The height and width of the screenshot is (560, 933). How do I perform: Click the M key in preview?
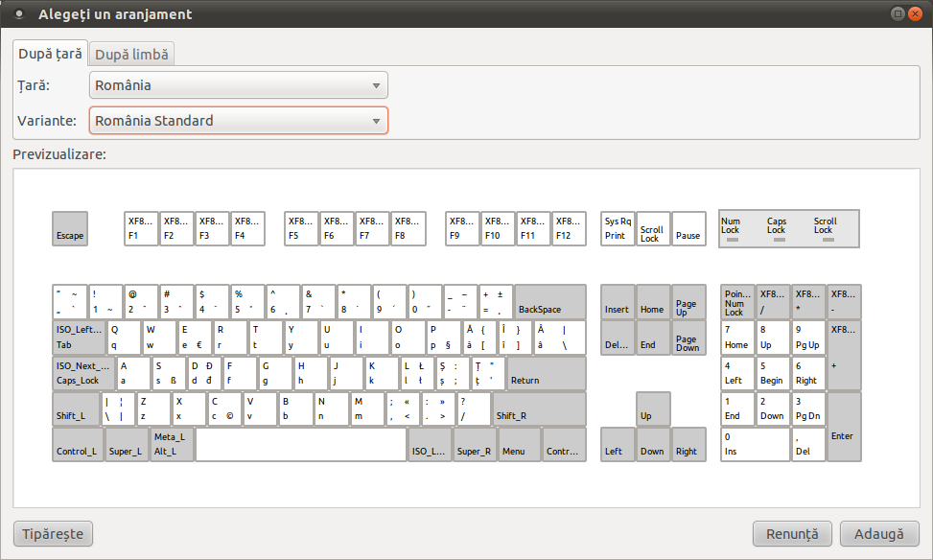367,408
